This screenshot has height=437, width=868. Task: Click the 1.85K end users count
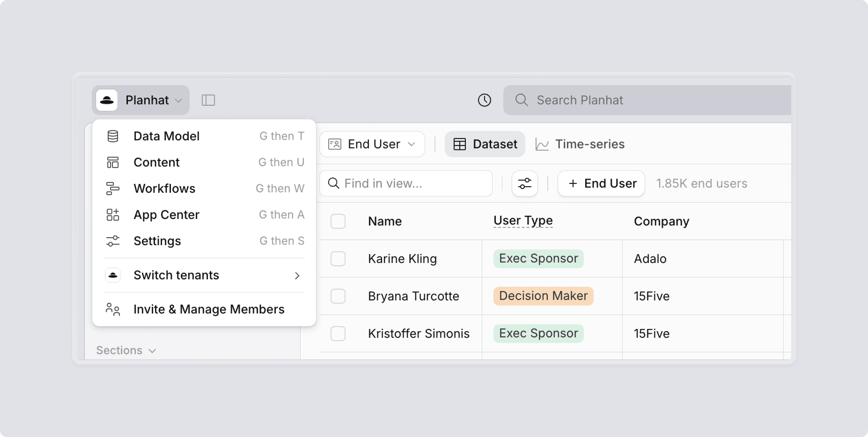(x=702, y=184)
